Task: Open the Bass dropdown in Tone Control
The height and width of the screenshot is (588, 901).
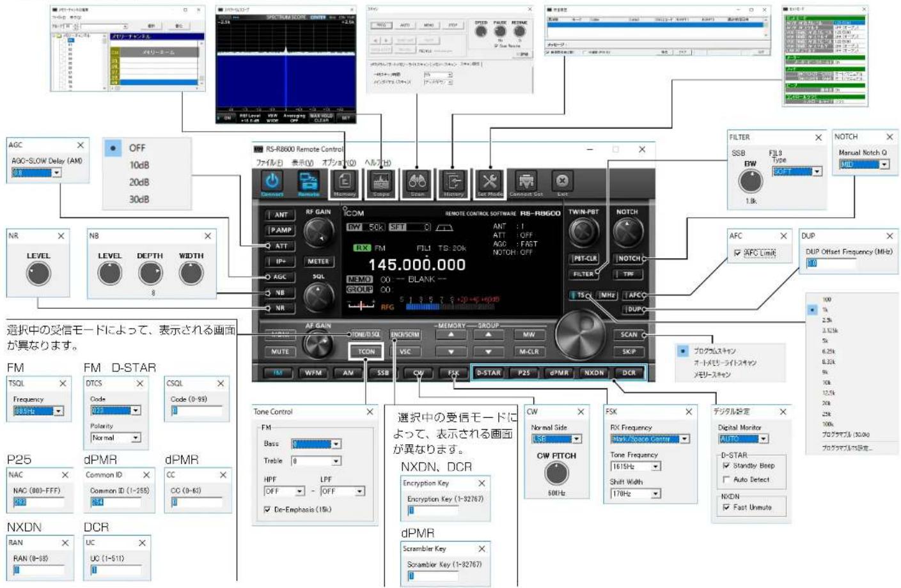Action: click(336, 444)
